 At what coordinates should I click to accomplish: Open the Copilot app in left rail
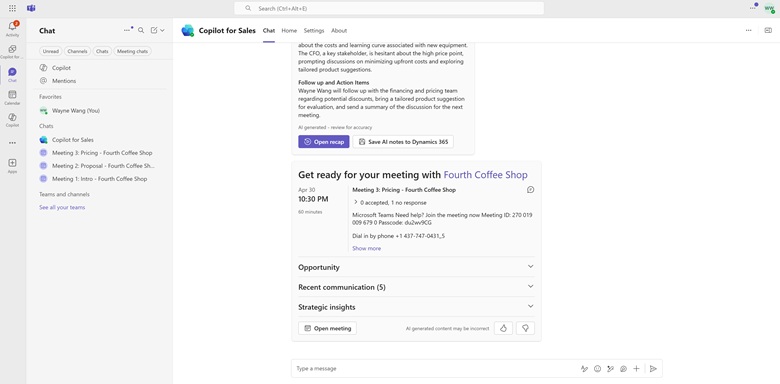pyautogui.click(x=12, y=120)
